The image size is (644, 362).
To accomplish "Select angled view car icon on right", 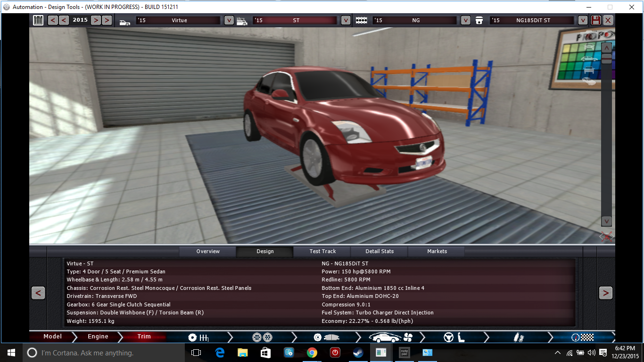I will [x=589, y=81].
